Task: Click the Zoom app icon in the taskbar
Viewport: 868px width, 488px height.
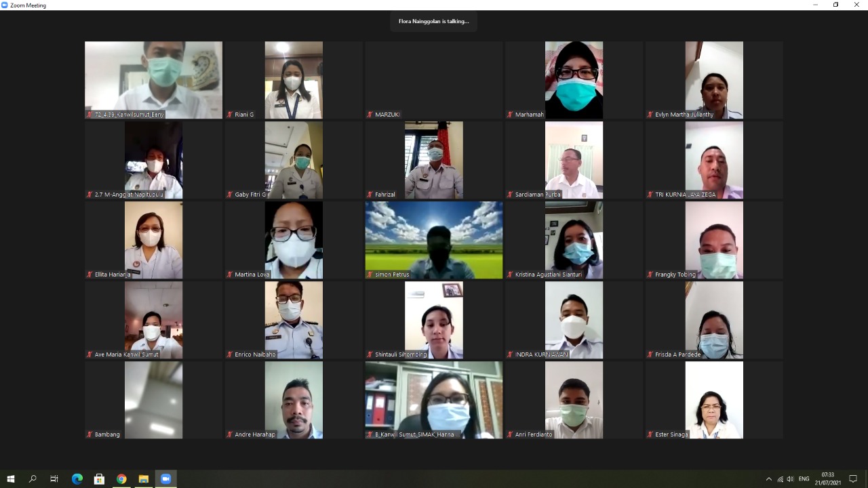Action: point(165,479)
